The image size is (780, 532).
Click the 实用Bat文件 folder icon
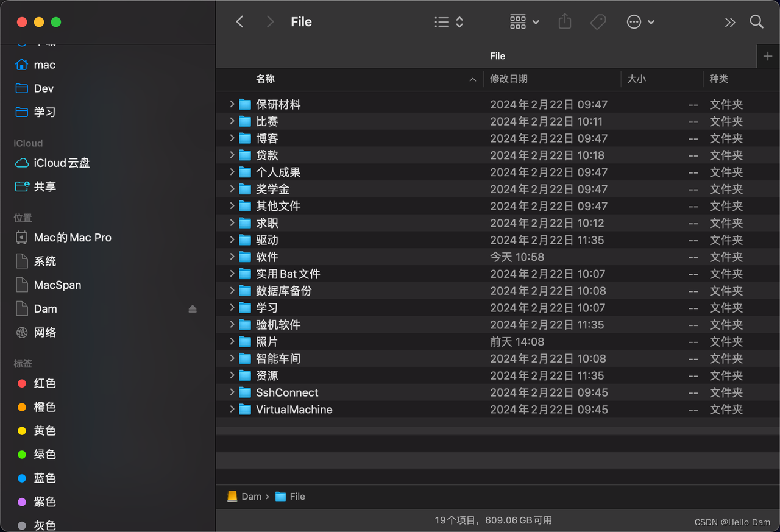click(x=245, y=274)
